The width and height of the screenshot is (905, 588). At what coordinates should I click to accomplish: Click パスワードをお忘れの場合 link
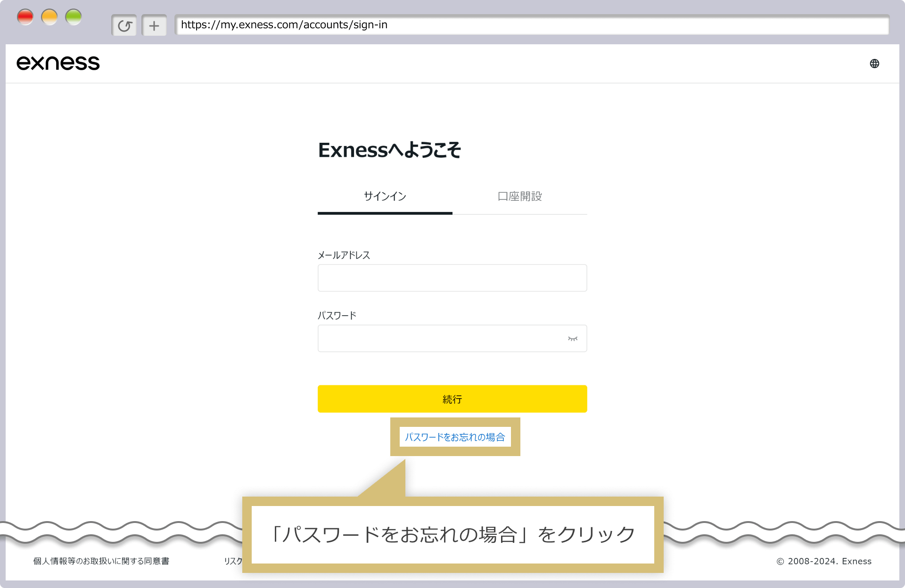point(455,437)
